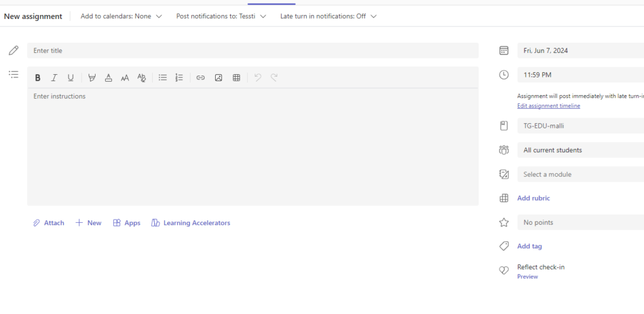The height and width of the screenshot is (314, 644).
Task: Select the text highlight color tool
Action: (x=92, y=78)
